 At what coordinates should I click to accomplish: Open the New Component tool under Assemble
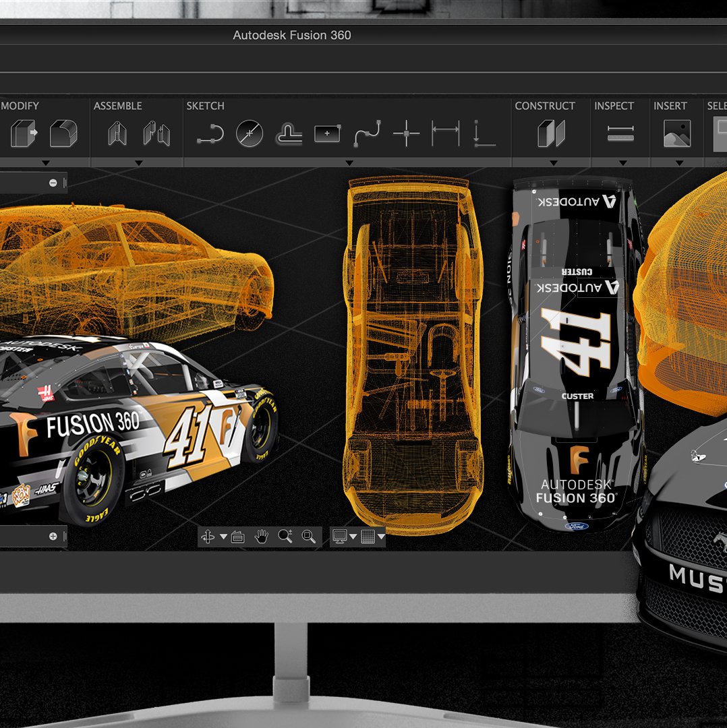(116, 133)
